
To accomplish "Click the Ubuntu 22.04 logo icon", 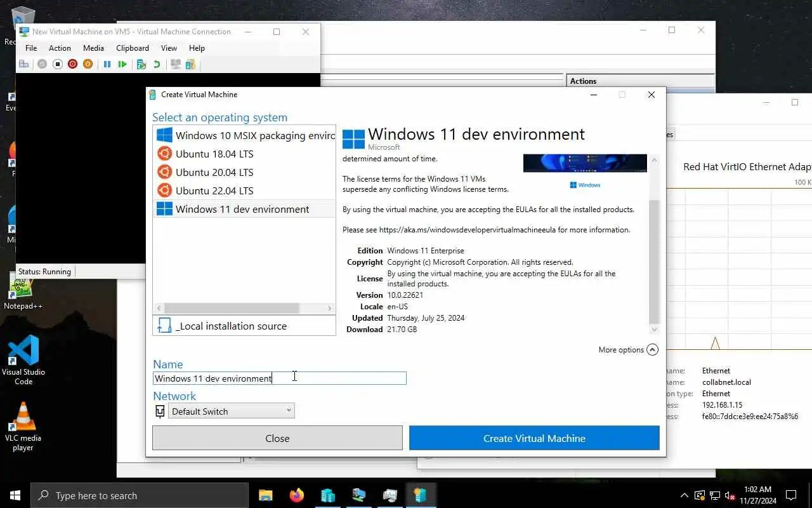I will tap(164, 190).
